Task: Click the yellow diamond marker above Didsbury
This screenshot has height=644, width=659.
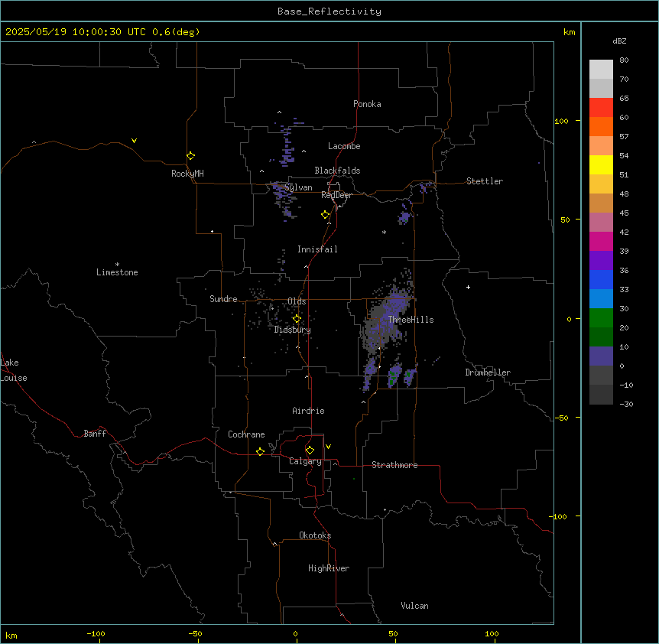Action: [x=297, y=318]
